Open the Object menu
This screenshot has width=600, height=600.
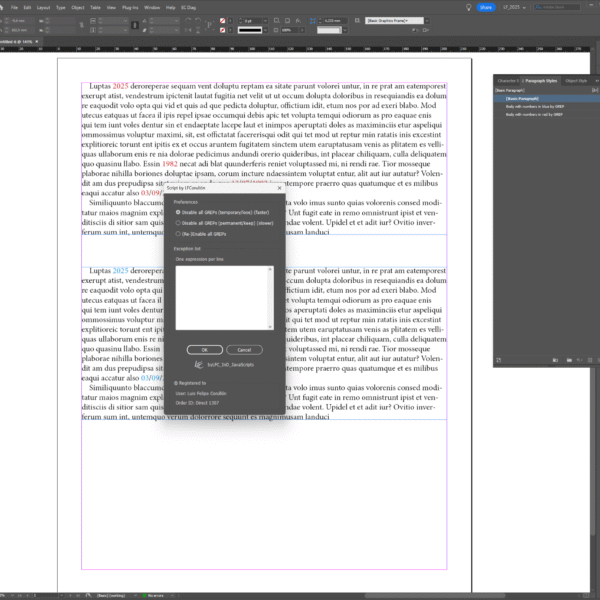[78, 8]
